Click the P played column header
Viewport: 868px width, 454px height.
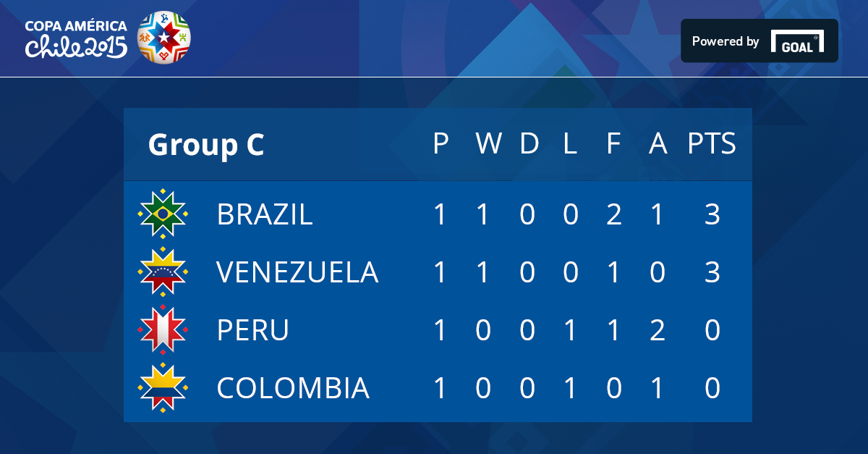(x=441, y=144)
